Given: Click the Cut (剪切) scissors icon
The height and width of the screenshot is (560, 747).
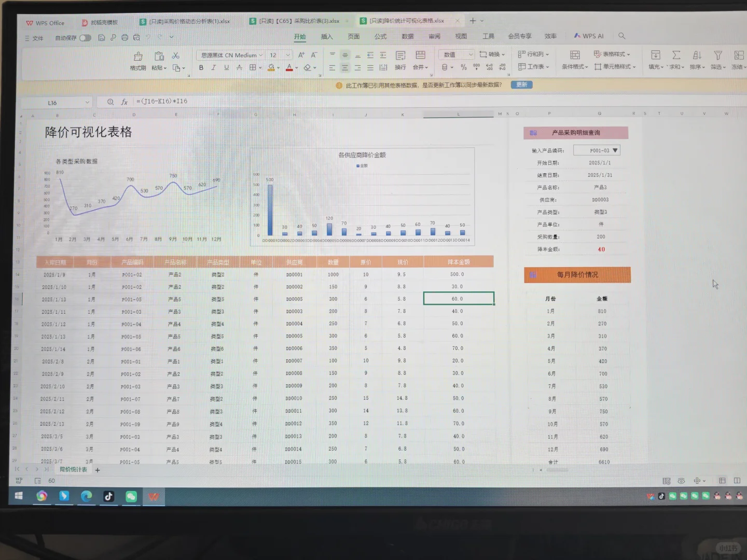Looking at the screenshot, I should [x=175, y=54].
